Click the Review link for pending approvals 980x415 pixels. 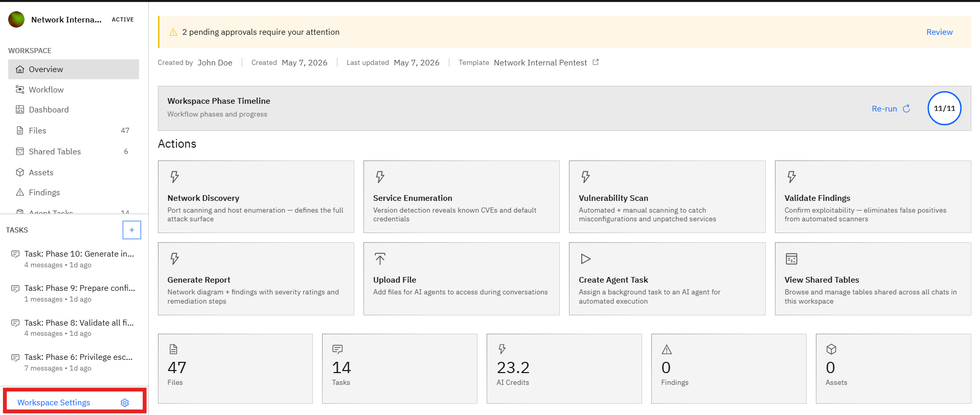coord(940,32)
